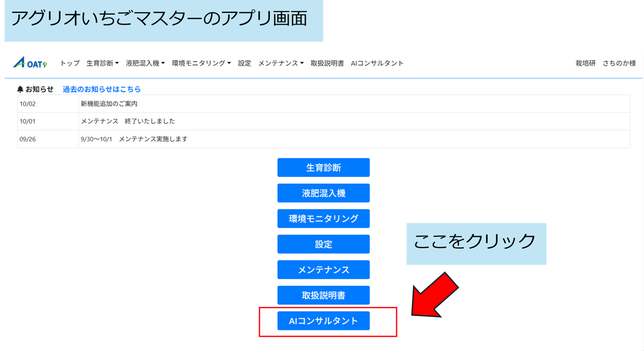Open the blue 取扱説明書 button
644x352 pixels.
pos(323,295)
